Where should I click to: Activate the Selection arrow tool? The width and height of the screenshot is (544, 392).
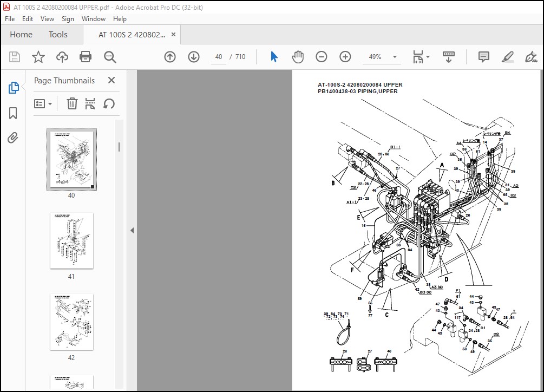pyautogui.click(x=274, y=56)
